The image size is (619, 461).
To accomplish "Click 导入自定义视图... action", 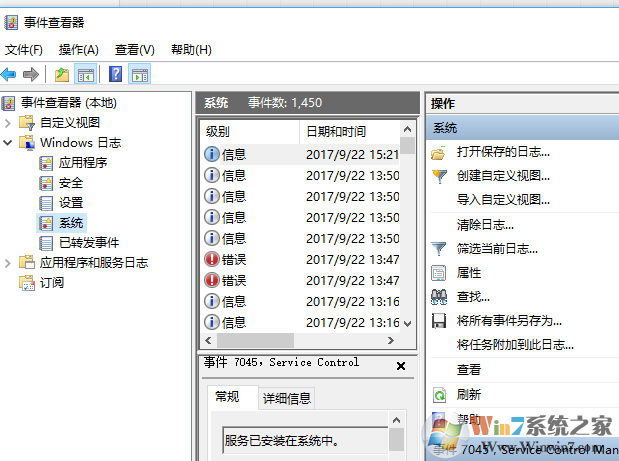I will (503, 200).
